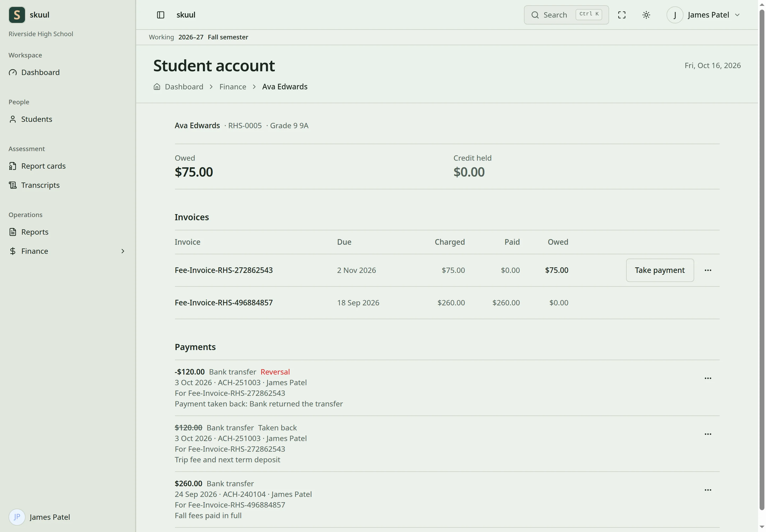Click the Riverside High School label
The height and width of the screenshot is (532, 766).
pyautogui.click(x=41, y=34)
